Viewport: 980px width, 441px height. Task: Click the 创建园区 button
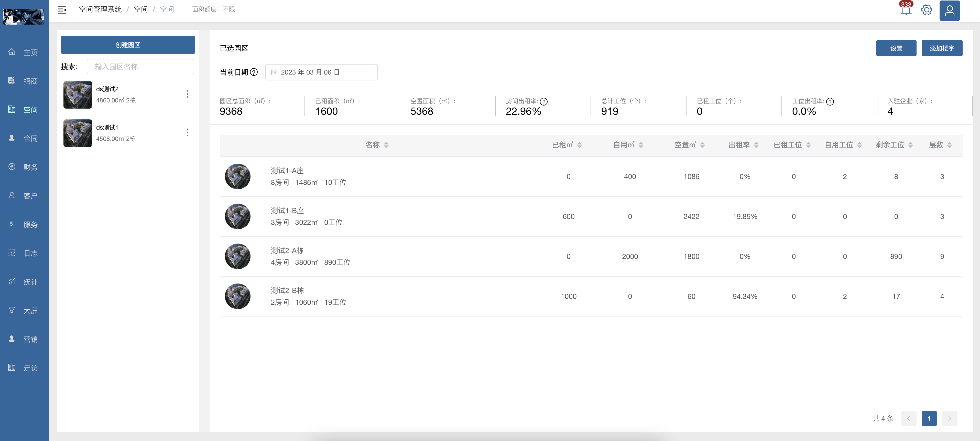128,45
